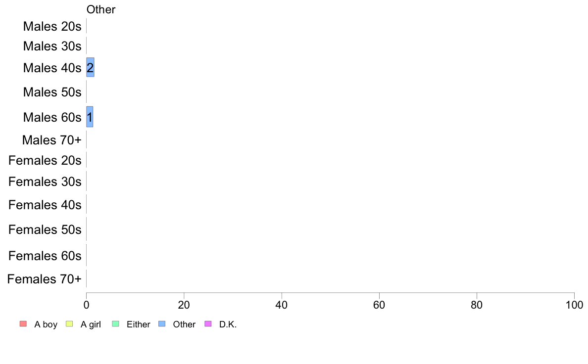Click the Males 30s row label
This screenshot has height=364, width=588.
point(52,46)
